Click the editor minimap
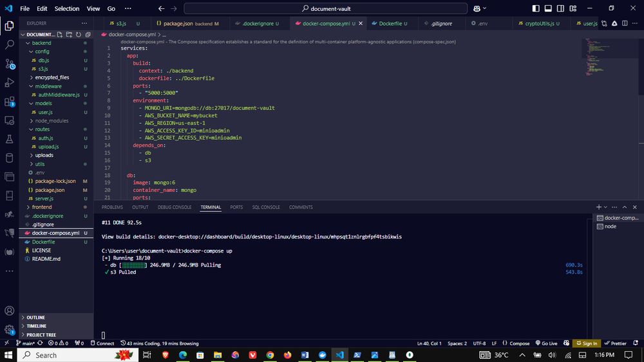 (611, 57)
